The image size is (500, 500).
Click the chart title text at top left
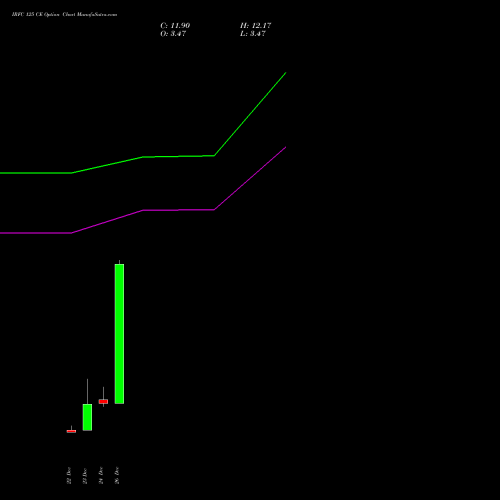pos(64,14)
